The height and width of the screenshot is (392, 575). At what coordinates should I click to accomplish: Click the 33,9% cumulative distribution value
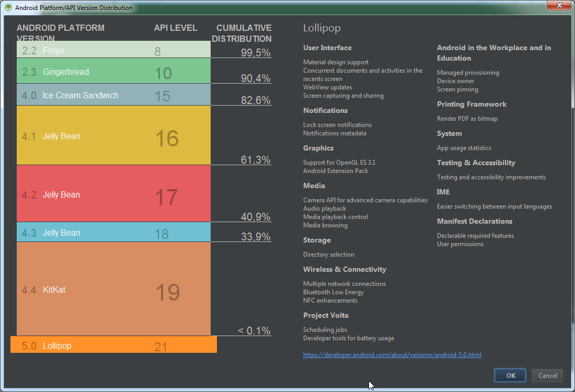[256, 237]
